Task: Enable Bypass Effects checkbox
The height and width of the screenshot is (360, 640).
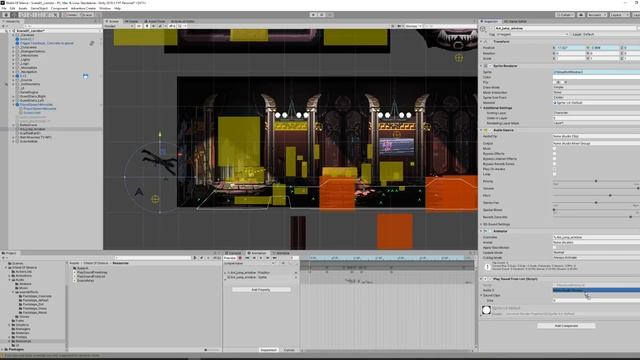Action: (554, 153)
